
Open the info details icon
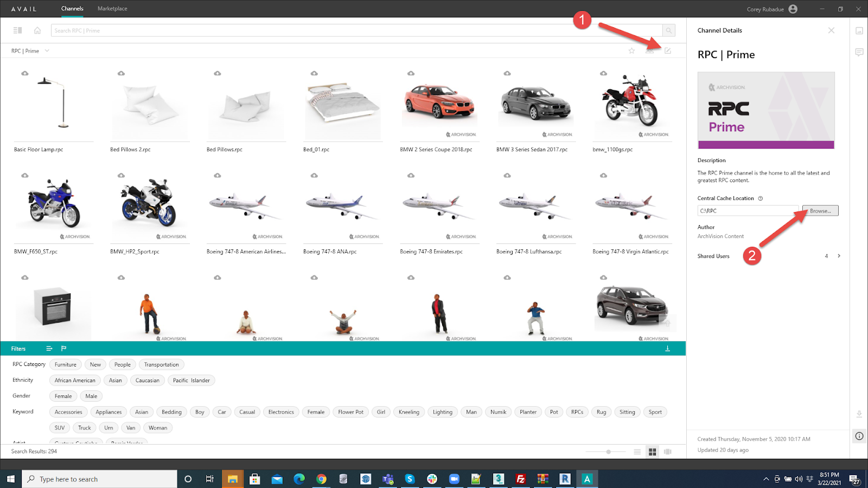tap(859, 436)
